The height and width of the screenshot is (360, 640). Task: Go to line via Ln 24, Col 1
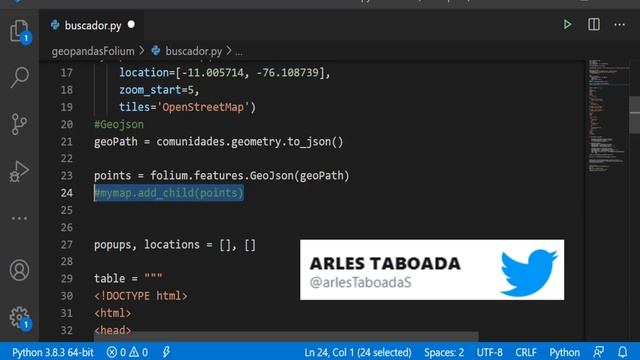358,352
